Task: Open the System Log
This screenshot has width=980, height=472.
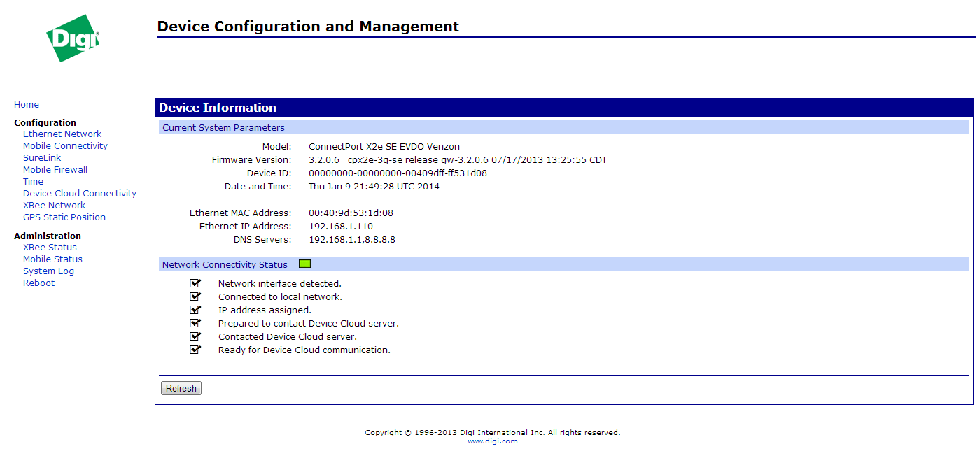Action: tap(48, 271)
